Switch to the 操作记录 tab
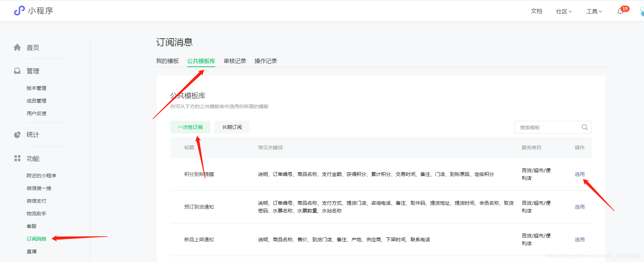 266,61
